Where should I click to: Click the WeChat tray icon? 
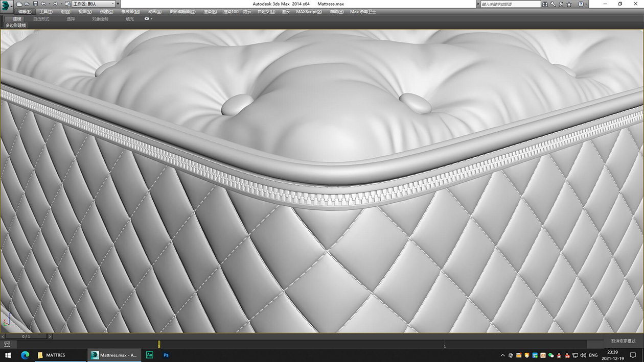coord(551,355)
